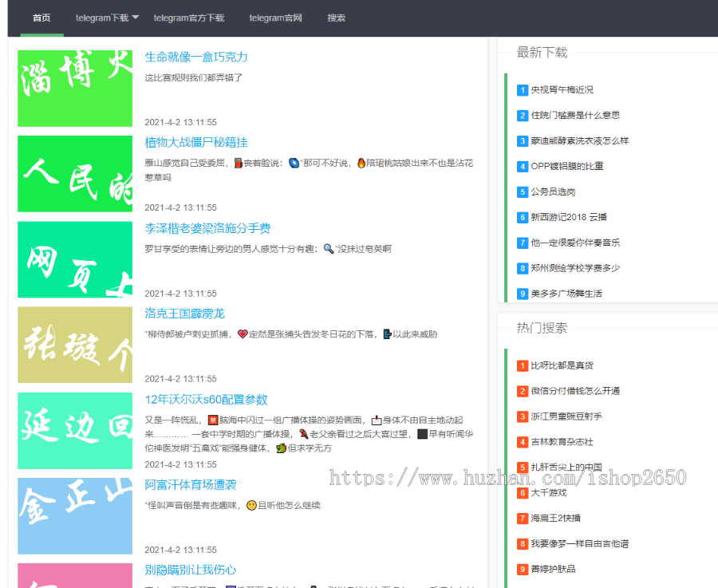Screen dimensions: 718x588
Task: Click blue rank badge 5 in 最新下载
Action: [x=523, y=192]
